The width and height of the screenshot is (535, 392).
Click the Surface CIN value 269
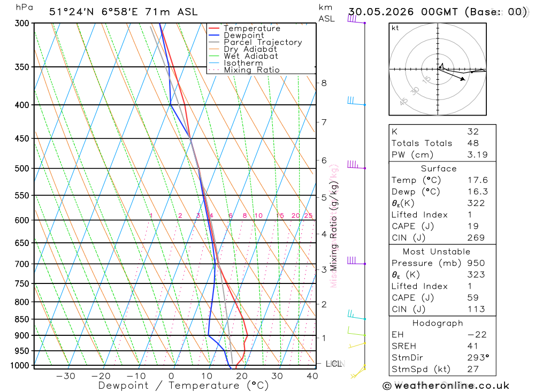pyautogui.click(x=476, y=238)
